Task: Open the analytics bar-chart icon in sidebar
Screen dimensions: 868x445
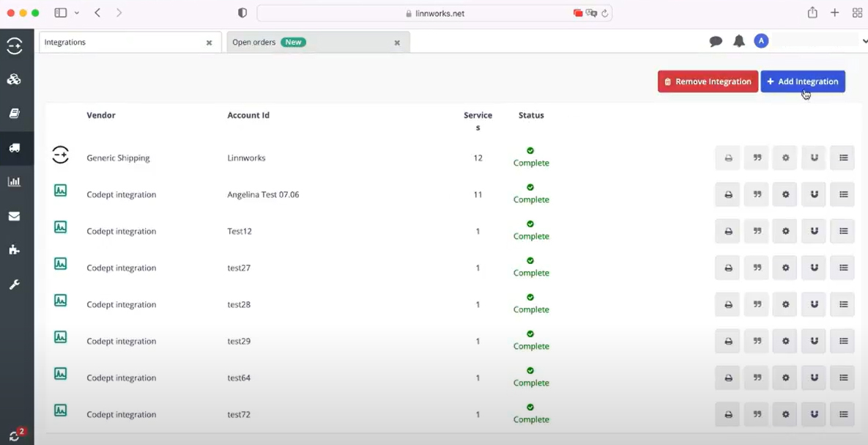Action: [16, 181]
